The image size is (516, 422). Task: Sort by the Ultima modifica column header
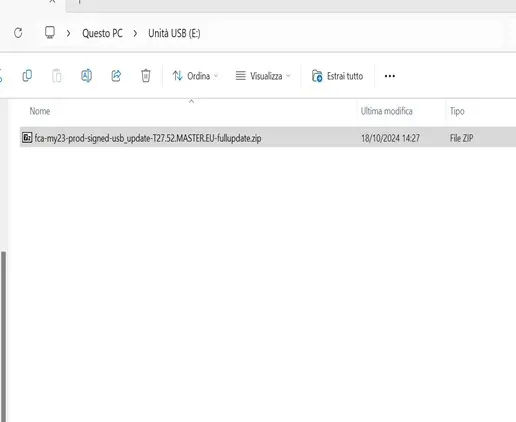(386, 111)
